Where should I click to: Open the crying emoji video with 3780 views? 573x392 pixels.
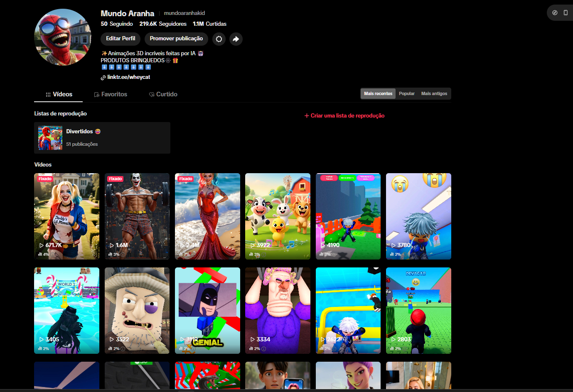click(x=418, y=216)
